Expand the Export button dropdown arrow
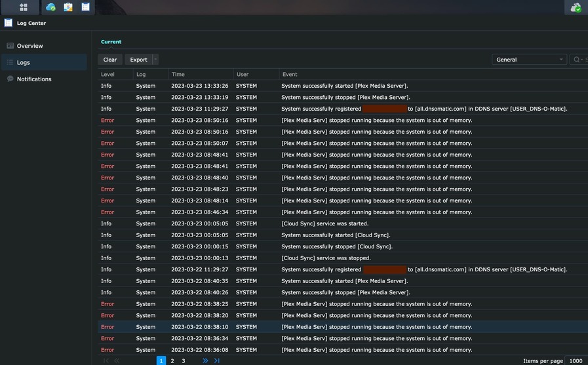Screen dimensions: 588x365 click(155, 59)
